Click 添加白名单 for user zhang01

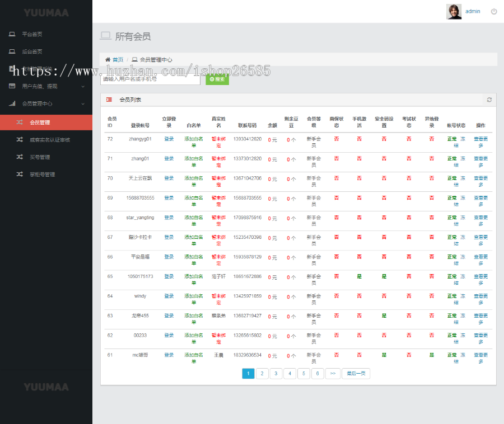[194, 162]
